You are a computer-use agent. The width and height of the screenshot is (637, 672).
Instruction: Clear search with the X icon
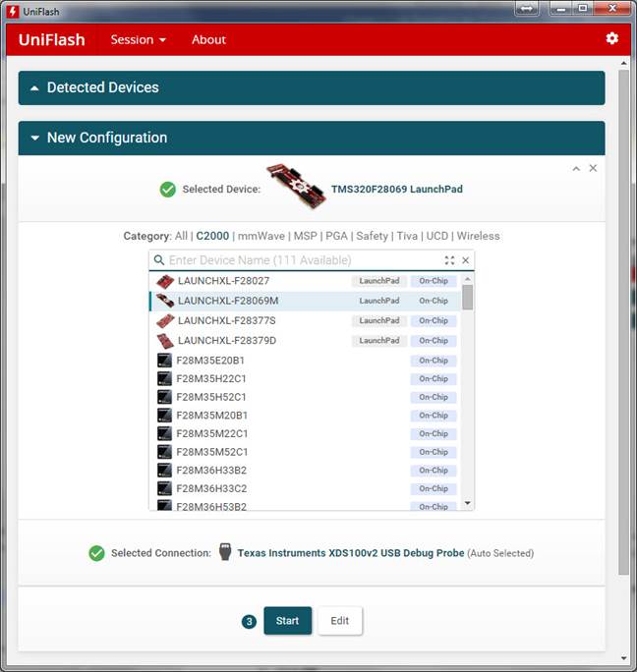pos(466,260)
